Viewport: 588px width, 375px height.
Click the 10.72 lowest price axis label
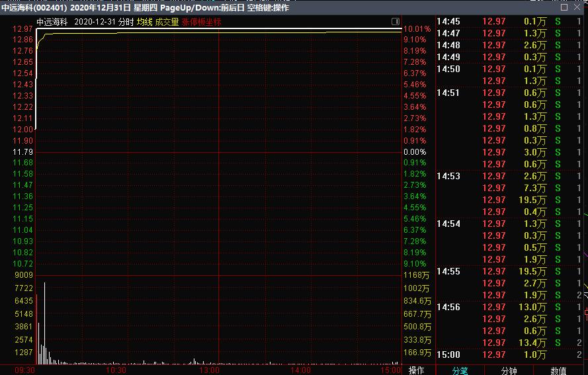point(23,264)
